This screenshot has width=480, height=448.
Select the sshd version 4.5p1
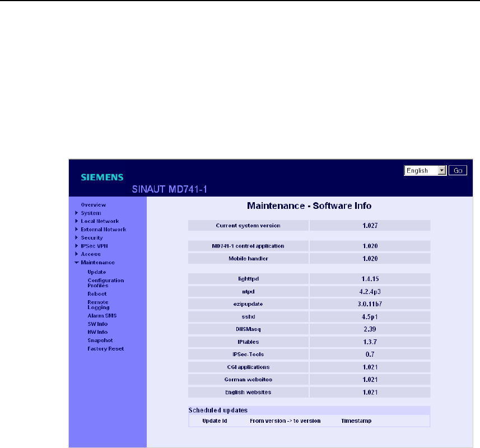(370, 317)
